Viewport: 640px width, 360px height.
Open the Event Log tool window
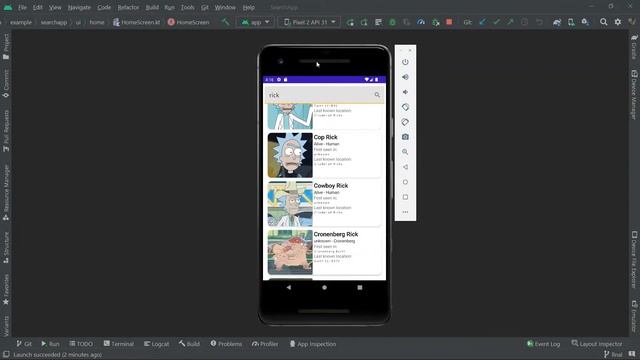(543, 344)
